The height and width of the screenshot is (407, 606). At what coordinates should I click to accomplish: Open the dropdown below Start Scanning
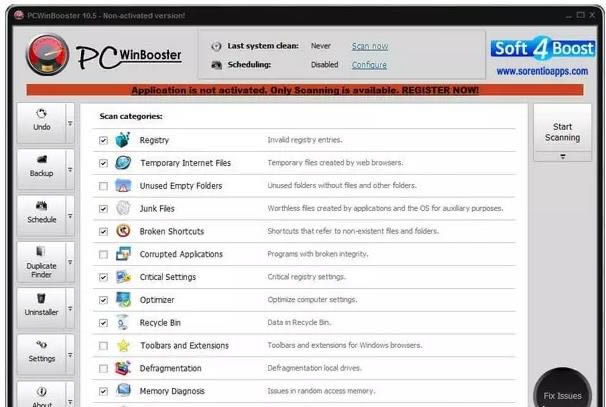pyautogui.click(x=563, y=157)
